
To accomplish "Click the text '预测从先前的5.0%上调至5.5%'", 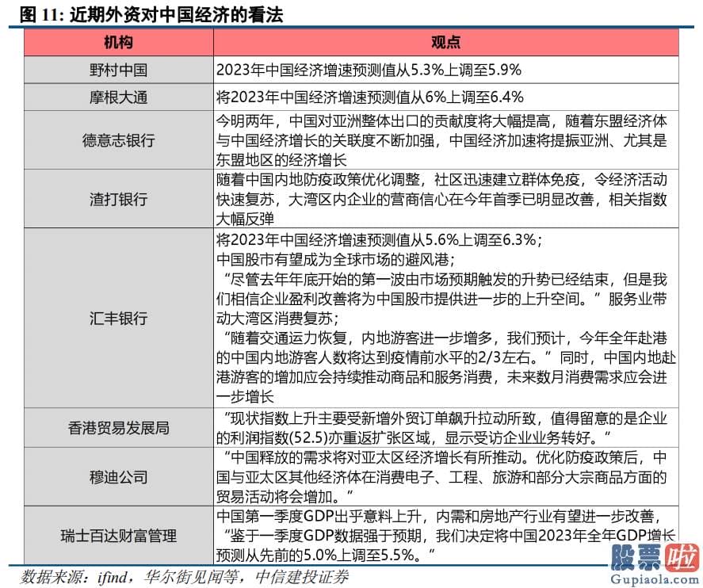I will (x=315, y=556).
